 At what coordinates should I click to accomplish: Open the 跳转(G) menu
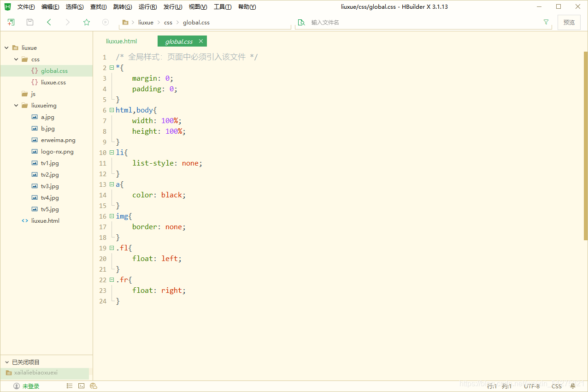point(123,7)
